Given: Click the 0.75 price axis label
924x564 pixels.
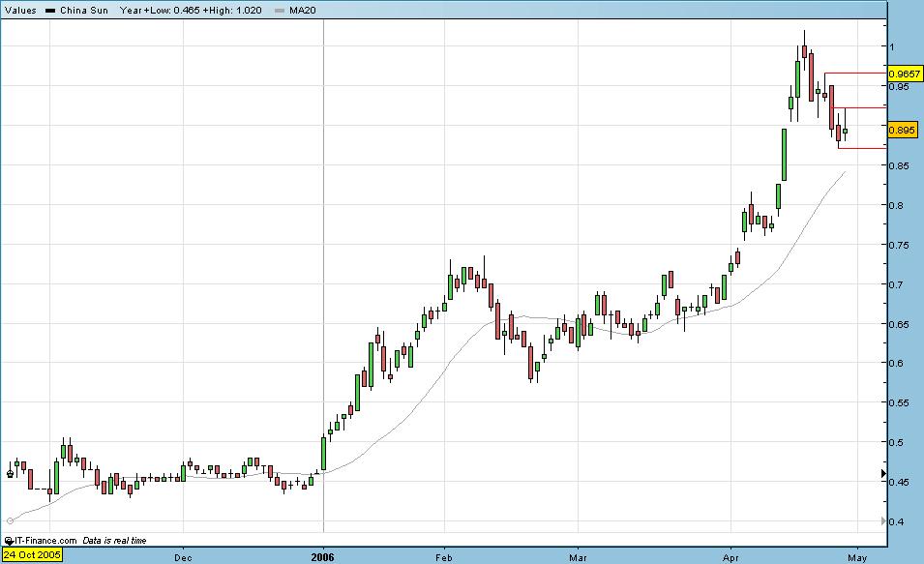Looking at the screenshot, I should [x=899, y=245].
